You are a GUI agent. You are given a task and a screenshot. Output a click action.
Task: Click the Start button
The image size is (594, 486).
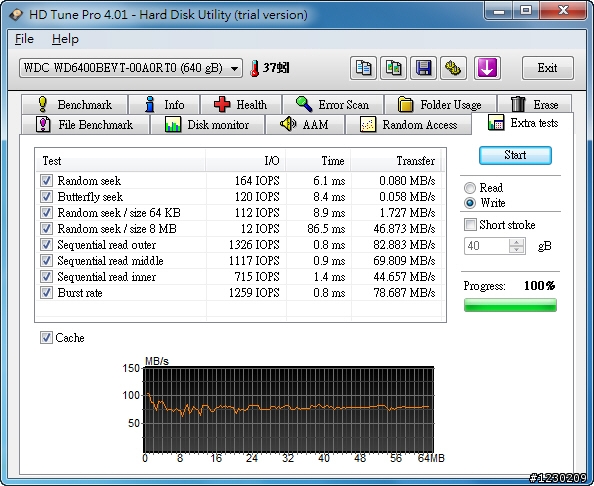coord(515,155)
